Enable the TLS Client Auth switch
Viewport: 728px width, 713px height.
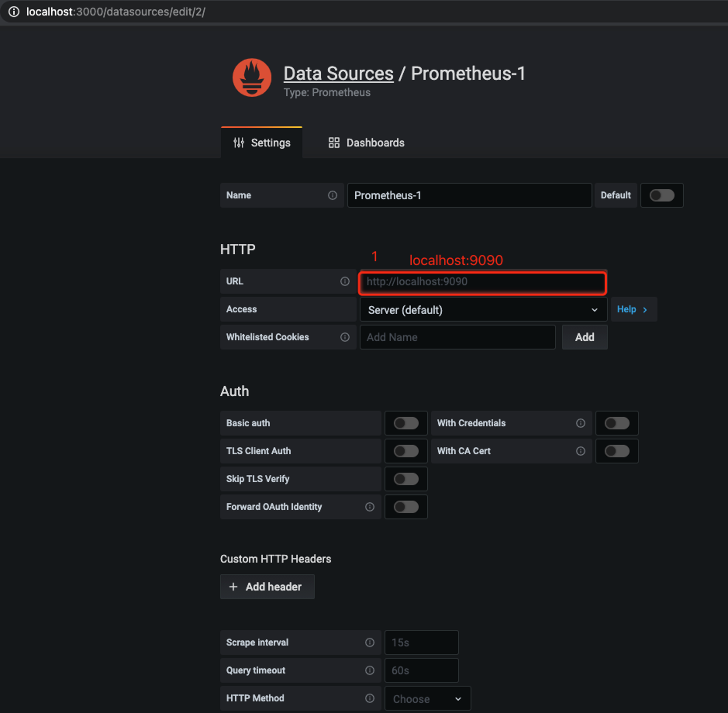pyautogui.click(x=406, y=451)
